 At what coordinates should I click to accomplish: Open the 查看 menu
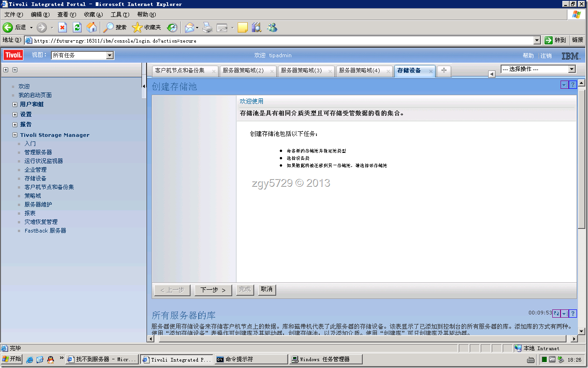tap(66, 15)
